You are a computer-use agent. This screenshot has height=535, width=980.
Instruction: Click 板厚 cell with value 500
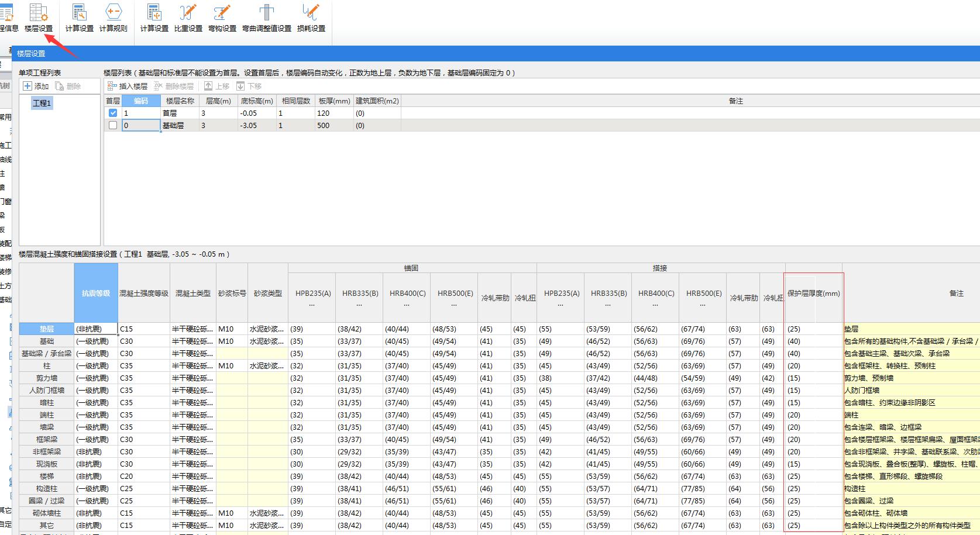[x=334, y=125]
